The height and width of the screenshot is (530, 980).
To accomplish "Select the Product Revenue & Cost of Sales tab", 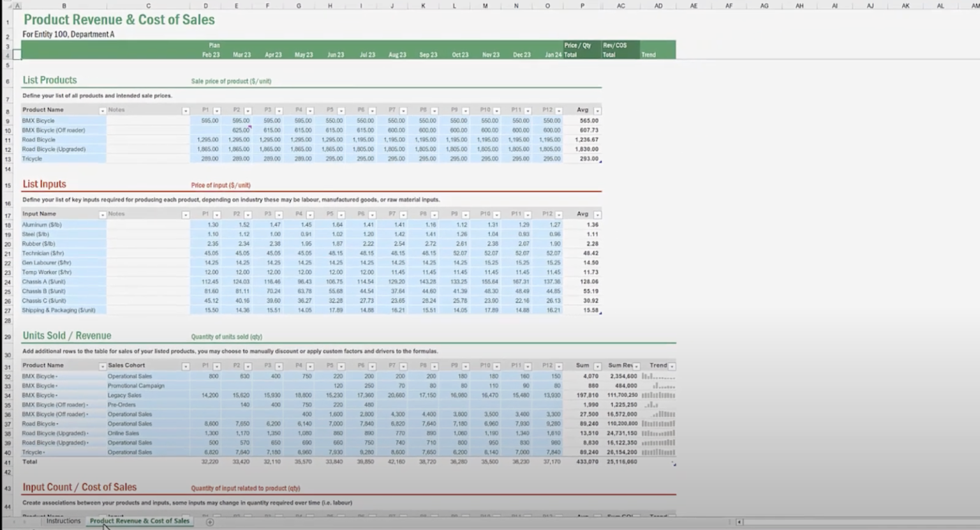I will pyautogui.click(x=139, y=521).
